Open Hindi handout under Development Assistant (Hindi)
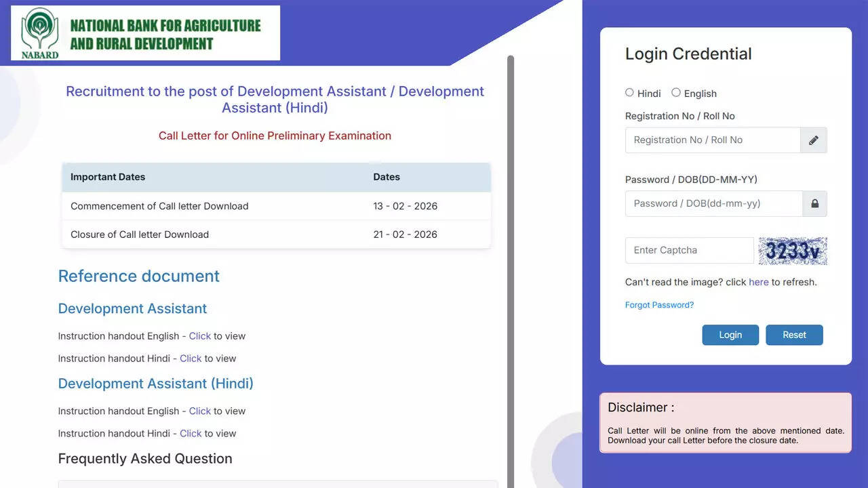The width and height of the screenshot is (868, 488). 191,433
